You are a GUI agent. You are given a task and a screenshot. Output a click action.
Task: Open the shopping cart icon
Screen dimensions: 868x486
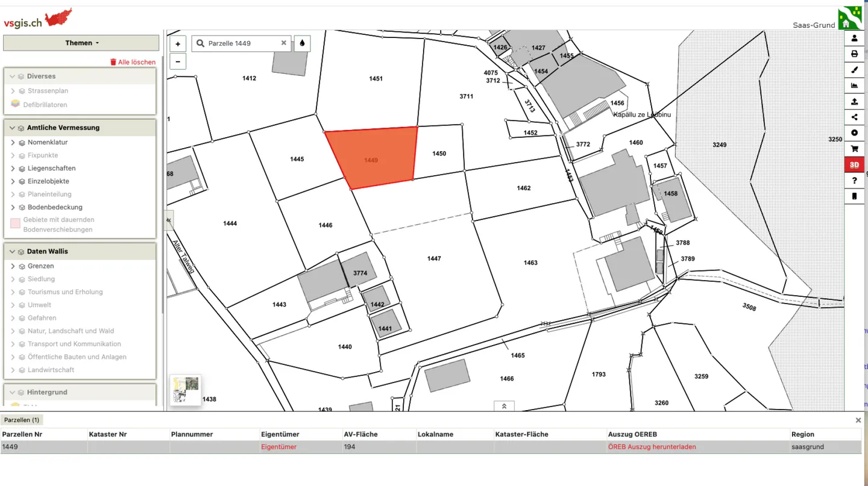[854, 149]
